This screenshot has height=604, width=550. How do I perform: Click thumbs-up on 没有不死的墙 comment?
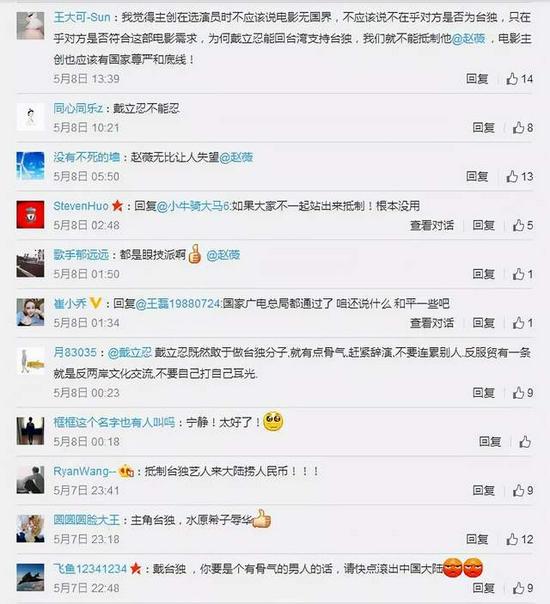point(520,176)
